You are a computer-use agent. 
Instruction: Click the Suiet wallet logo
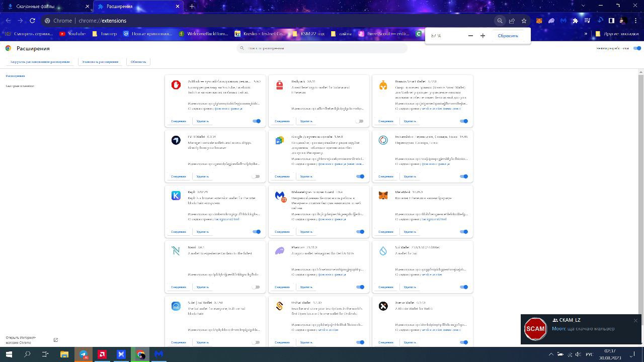tap(176, 306)
